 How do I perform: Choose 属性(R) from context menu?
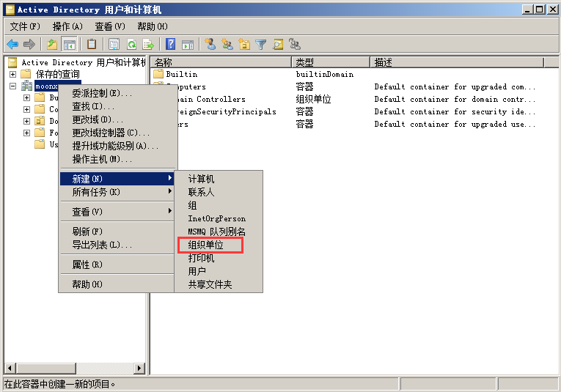117,265
